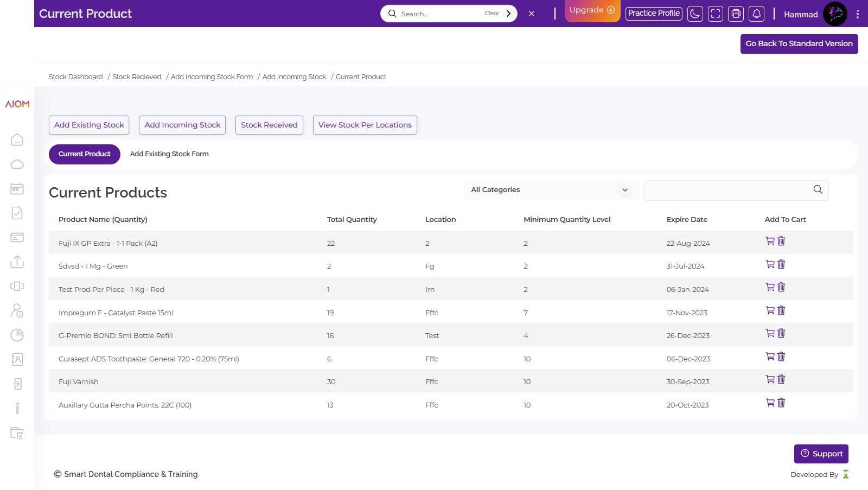The width and height of the screenshot is (868, 490).
Task: Click the dark mode moon icon
Action: [x=695, y=14]
